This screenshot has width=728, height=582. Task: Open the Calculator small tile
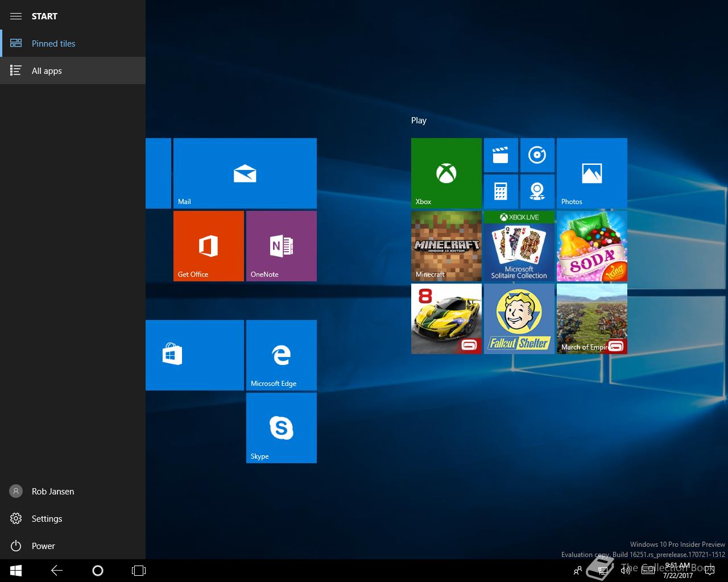(501, 192)
